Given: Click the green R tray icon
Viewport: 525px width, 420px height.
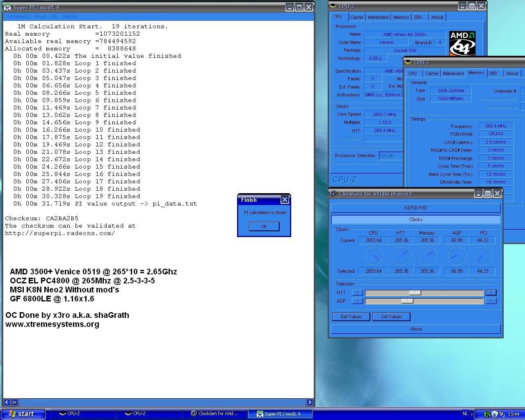Looking at the screenshot, I should point(487,414).
